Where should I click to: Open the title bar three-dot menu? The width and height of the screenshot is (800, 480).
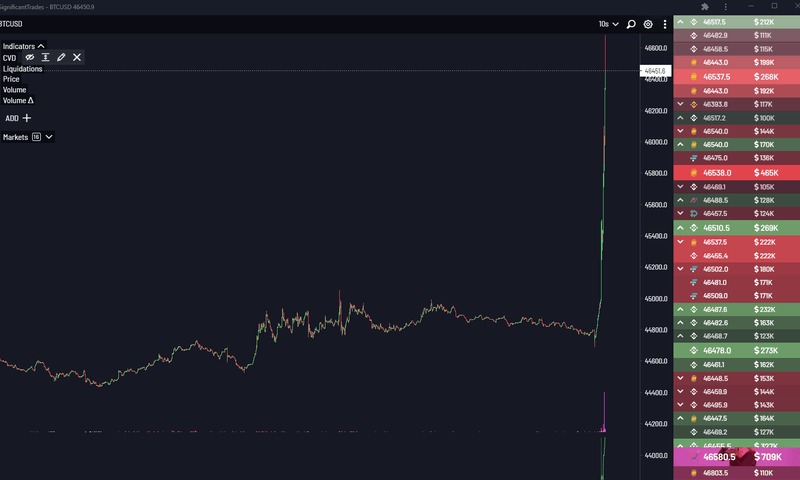726,7
